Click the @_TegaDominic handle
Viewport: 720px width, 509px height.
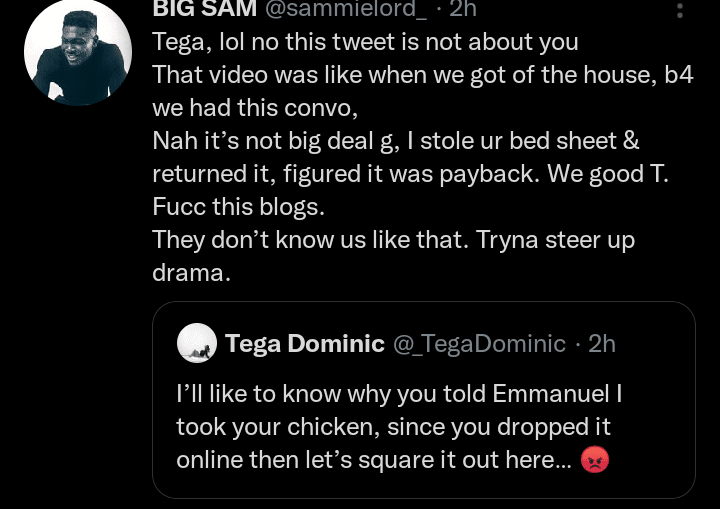479,344
